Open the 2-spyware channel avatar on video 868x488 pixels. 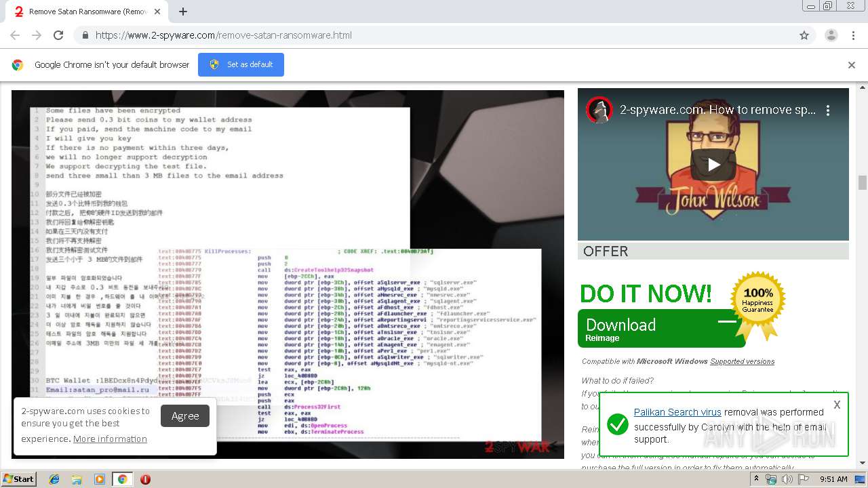coord(599,110)
